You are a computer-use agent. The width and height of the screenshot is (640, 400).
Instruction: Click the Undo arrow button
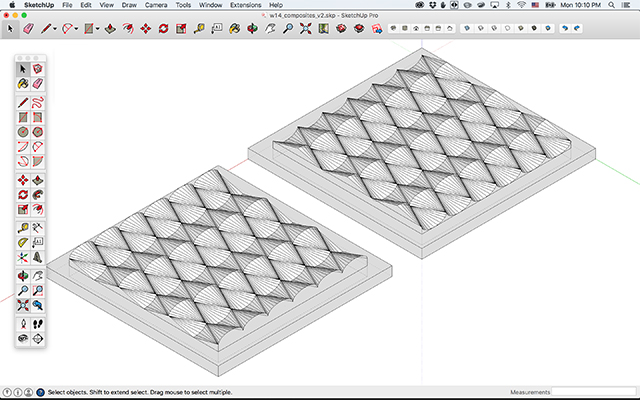[x=565, y=28]
